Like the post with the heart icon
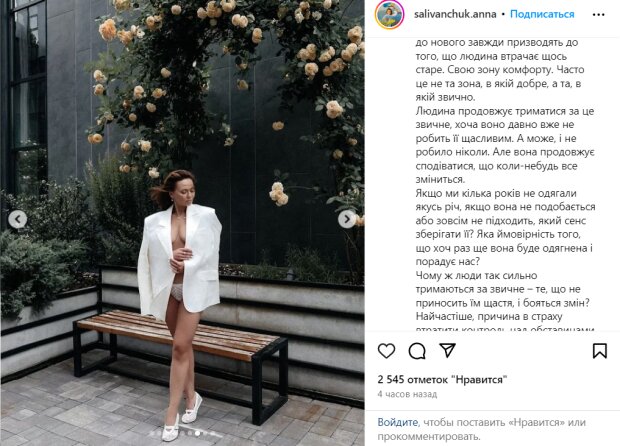The width and height of the screenshot is (620, 446). tap(386, 351)
